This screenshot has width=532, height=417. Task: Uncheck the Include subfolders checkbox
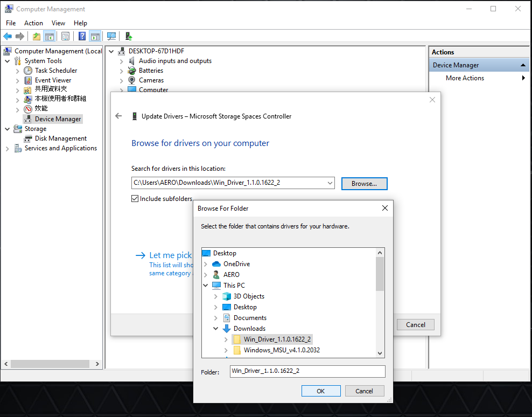coord(135,199)
